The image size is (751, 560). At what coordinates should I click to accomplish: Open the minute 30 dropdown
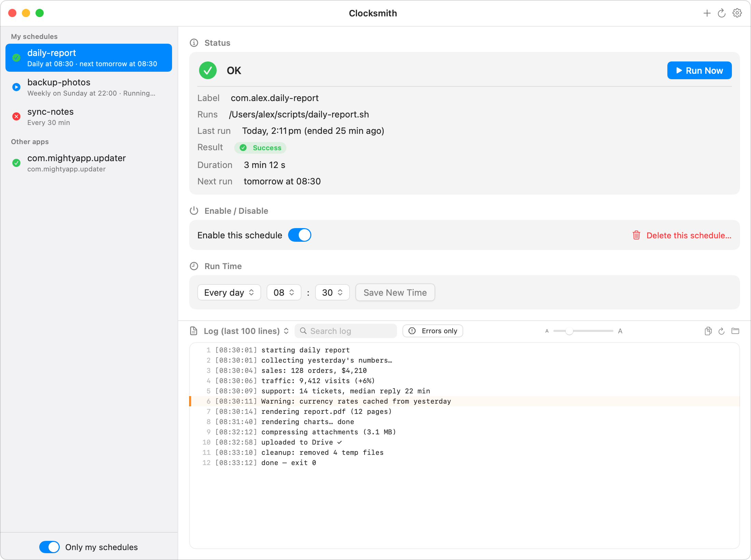point(332,293)
